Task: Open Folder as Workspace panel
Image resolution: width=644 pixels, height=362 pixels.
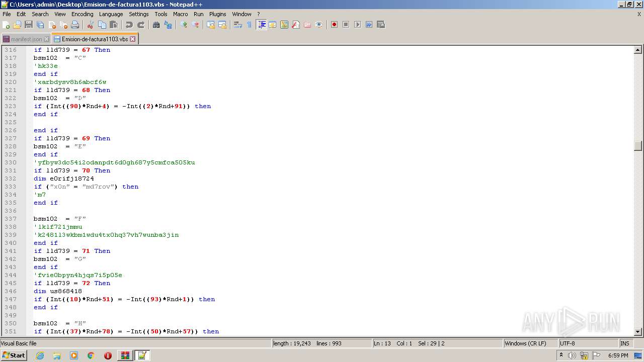Action: tap(307, 25)
